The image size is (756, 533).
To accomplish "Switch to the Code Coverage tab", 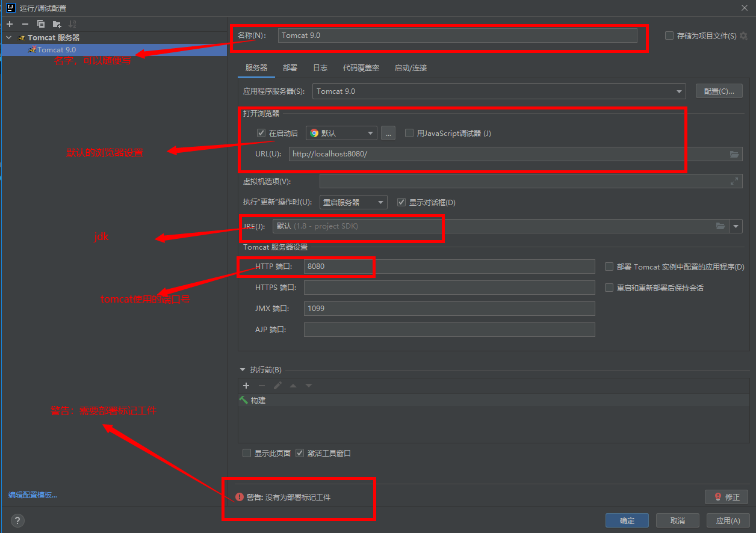I will point(361,68).
